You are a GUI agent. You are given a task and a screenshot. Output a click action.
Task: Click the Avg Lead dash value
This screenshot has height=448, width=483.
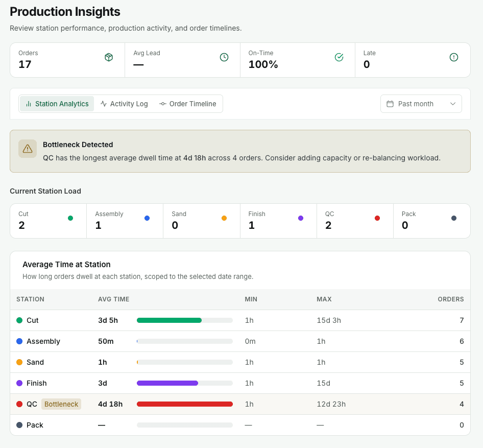[x=138, y=65]
